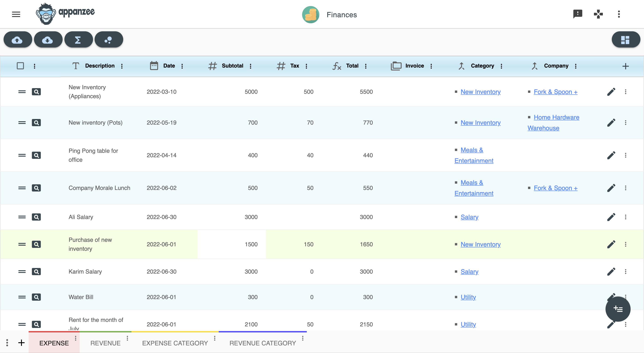644x353 pixels.
Task: Open the feedback message icon
Action: tap(578, 14)
